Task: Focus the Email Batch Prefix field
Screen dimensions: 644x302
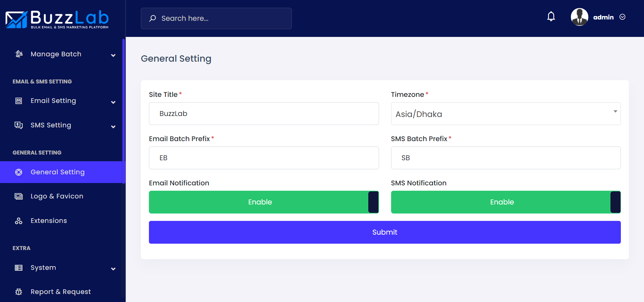Action: pos(264,158)
